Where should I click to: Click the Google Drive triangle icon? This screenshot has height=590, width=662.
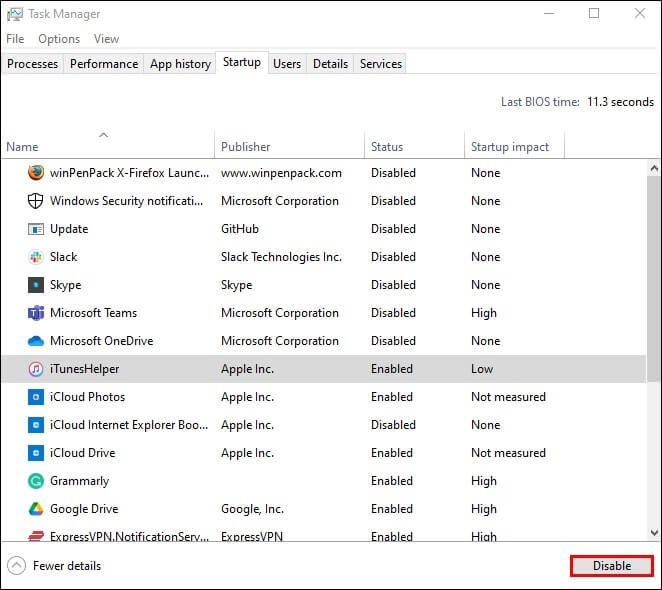pyautogui.click(x=36, y=509)
